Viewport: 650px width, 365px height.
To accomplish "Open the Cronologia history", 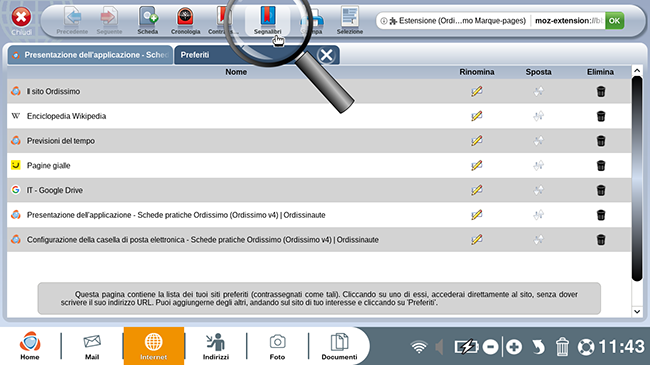I will pos(185,20).
